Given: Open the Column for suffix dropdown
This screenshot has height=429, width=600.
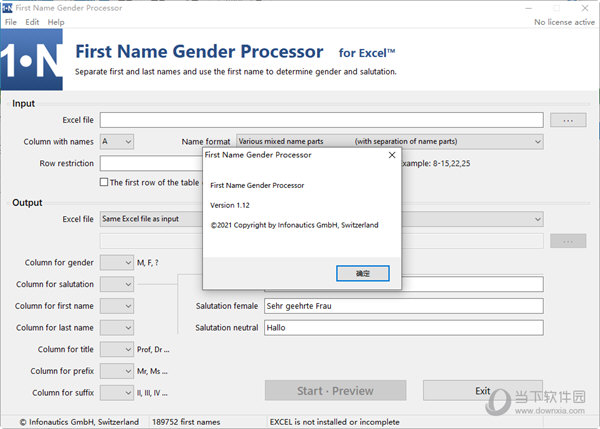Looking at the screenshot, I should [x=117, y=393].
